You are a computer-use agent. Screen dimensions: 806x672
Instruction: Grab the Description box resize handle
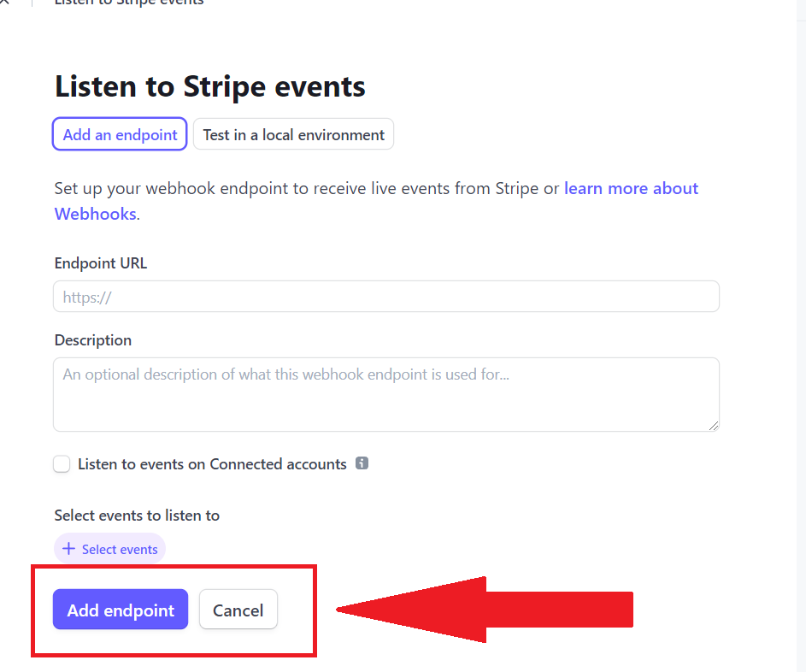click(714, 426)
